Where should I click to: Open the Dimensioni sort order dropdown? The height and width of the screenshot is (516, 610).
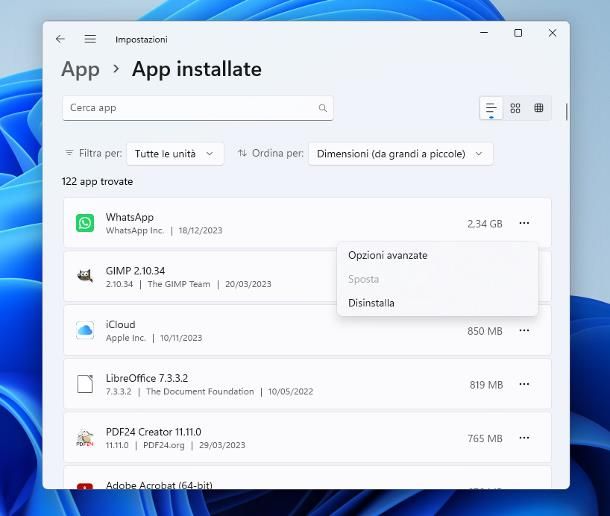point(401,154)
